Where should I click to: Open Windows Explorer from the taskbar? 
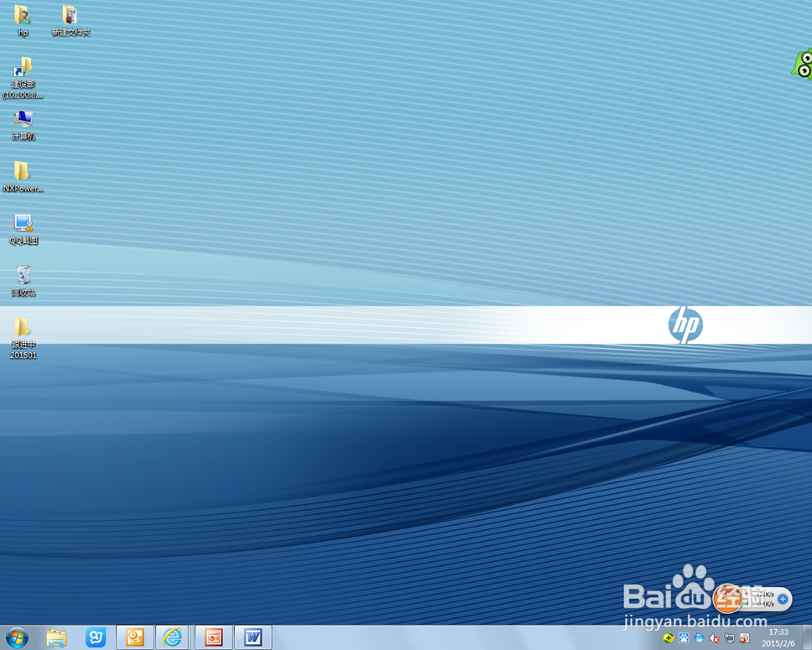pos(56,637)
